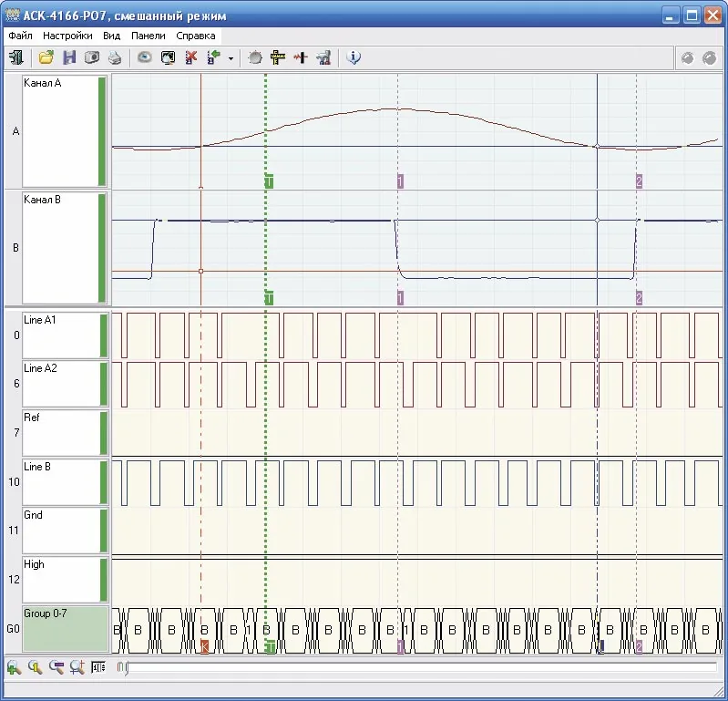
Task: Click the last gray ball icon at toolbar right
Action: pyautogui.click(x=710, y=58)
